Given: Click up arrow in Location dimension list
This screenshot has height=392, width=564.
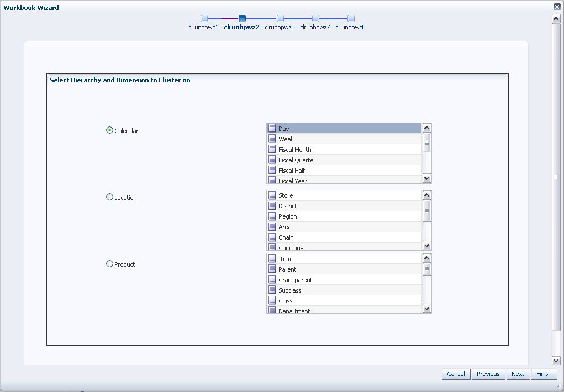Looking at the screenshot, I should tap(426, 195).
